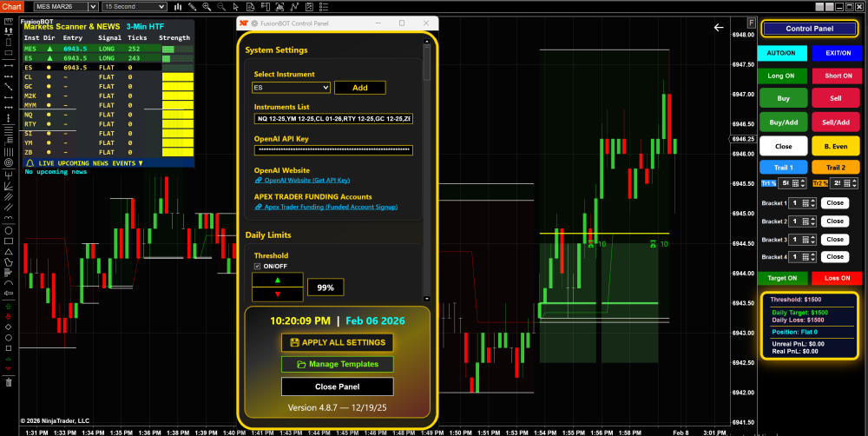Click the Instruments List text field
This screenshot has height=436, width=868.
pos(333,118)
